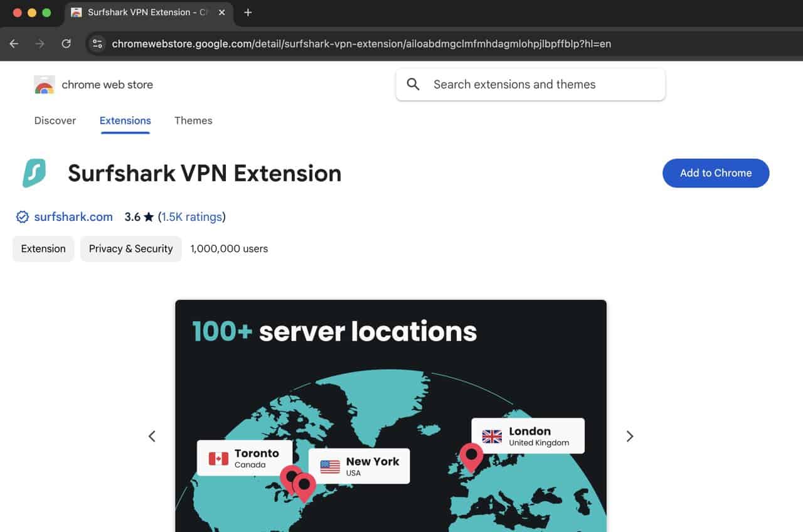Click the forward navigation arrow
Screen dimensions: 803x532
40,44
